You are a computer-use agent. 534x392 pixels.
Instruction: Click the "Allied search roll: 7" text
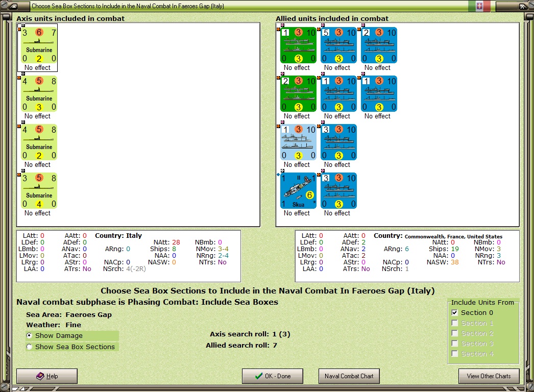pyautogui.click(x=241, y=346)
